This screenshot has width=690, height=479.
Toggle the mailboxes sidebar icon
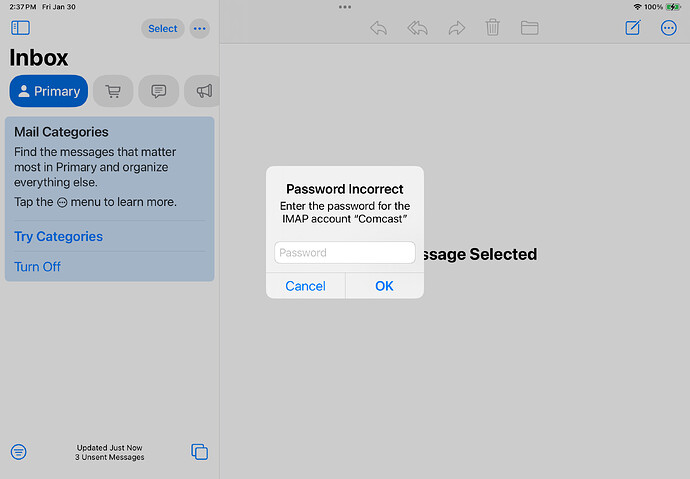[20, 28]
